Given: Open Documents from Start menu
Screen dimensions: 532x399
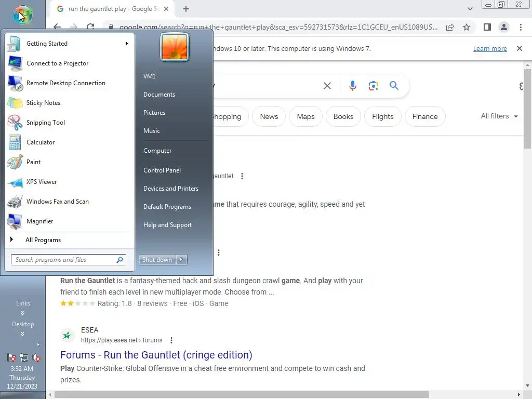Looking at the screenshot, I should pyautogui.click(x=159, y=95).
